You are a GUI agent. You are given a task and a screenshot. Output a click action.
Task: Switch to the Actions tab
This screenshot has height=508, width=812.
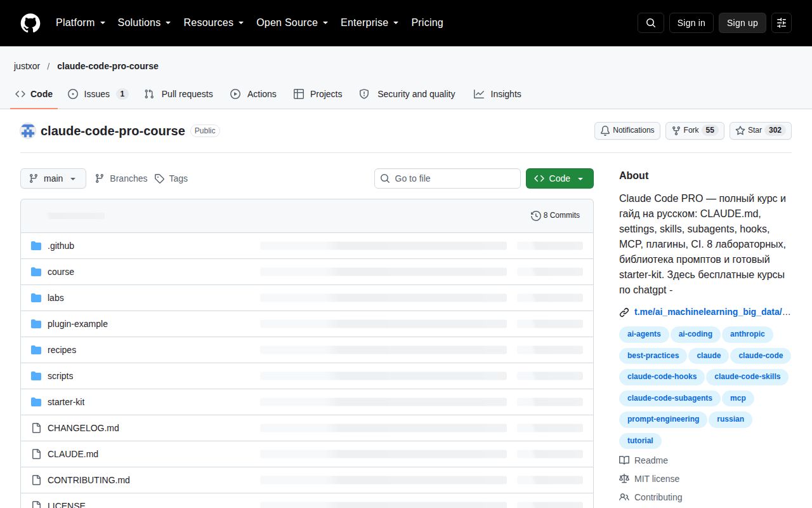253,94
